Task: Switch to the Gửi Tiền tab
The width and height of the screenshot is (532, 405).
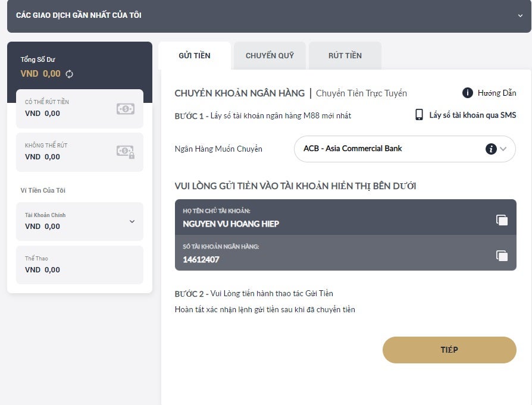Action: [x=195, y=56]
